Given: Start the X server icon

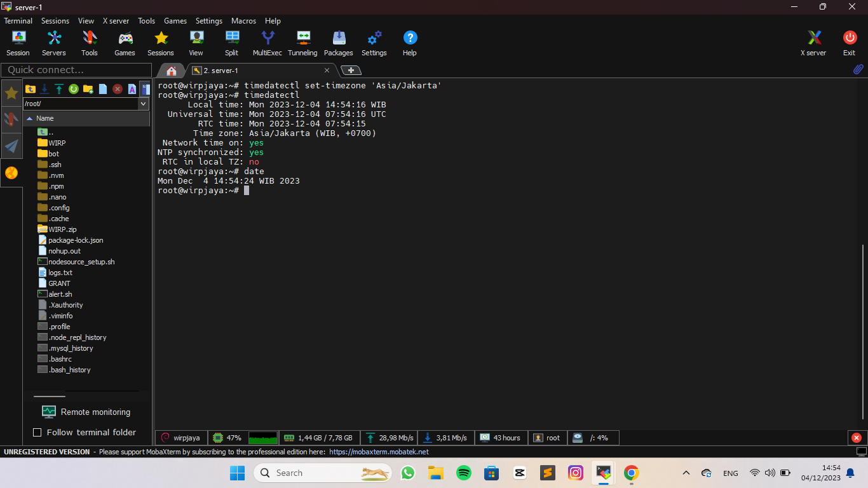Looking at the screenshot, I should pos(813,43).
